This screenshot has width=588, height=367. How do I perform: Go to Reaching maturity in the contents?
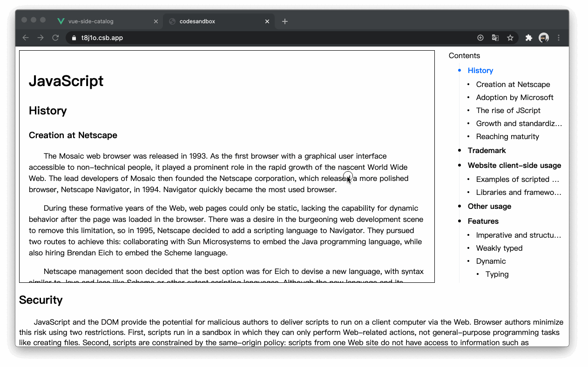click(507, 136)
